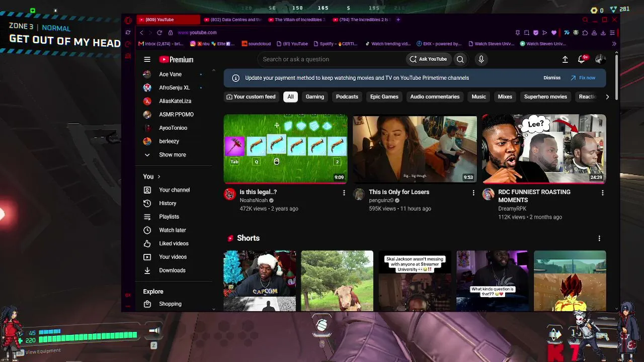644x362 pixels.
Task: Click the YouTube search input field
Action: pyautogui.click(x=332, y=59)
